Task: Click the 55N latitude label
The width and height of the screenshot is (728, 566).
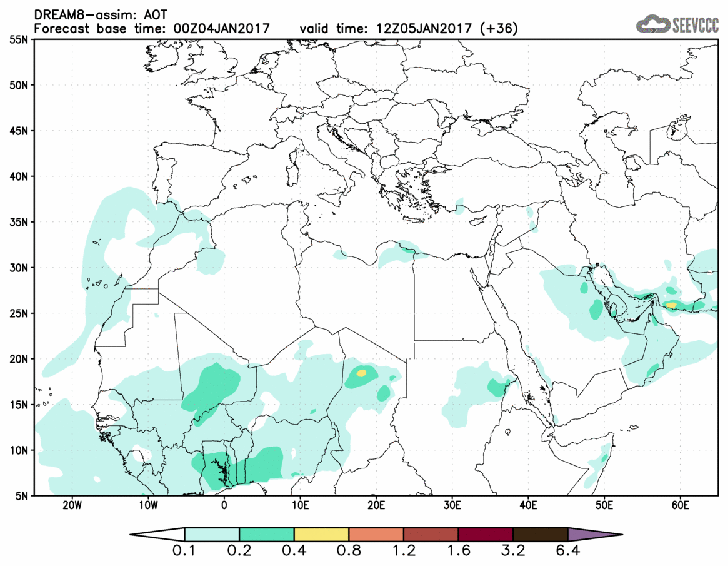Action: (19, 39)
